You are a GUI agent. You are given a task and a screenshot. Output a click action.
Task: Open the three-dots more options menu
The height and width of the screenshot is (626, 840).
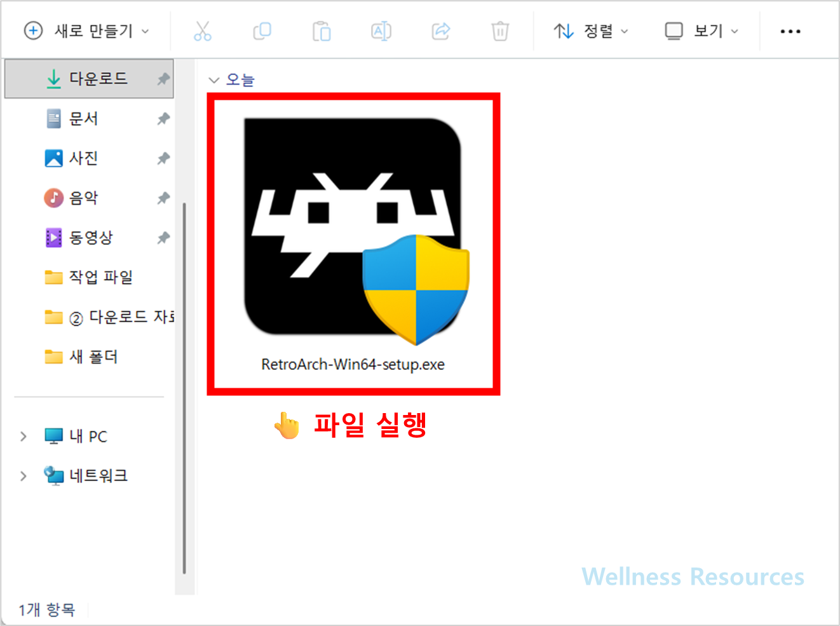click(x=790, y=31)
